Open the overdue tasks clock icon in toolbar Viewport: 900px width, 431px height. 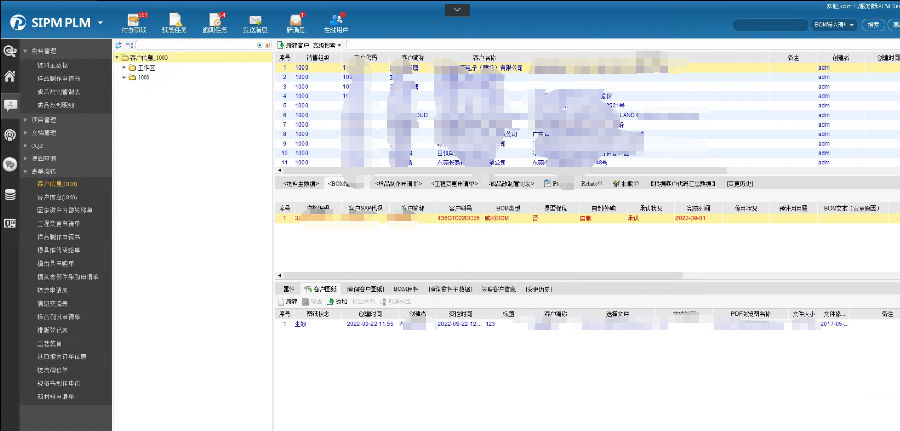[x=214, y=23]
